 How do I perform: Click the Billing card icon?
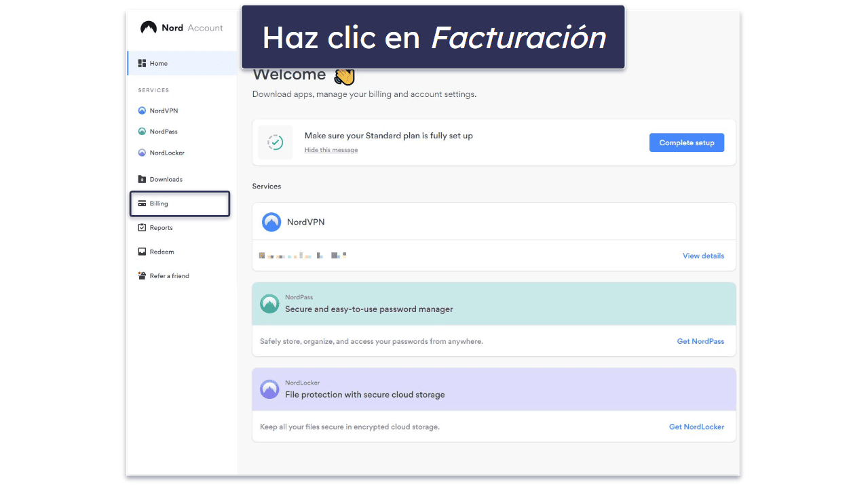pos(142,203)
